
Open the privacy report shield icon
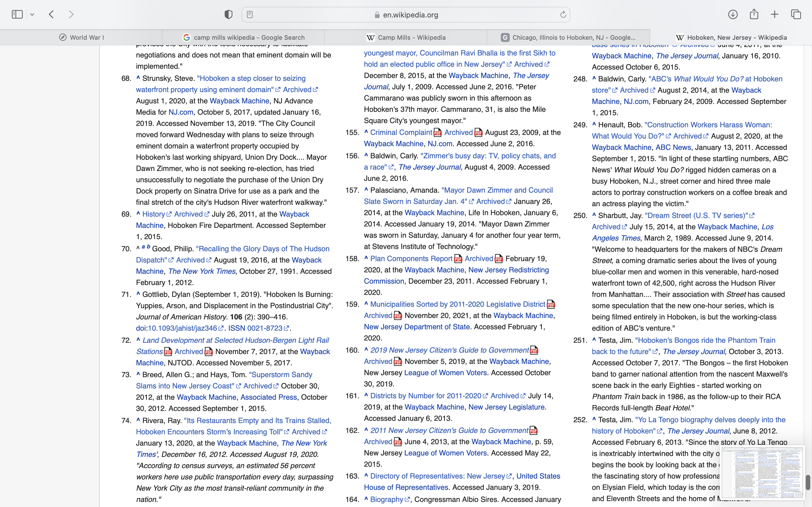[228, 14]
